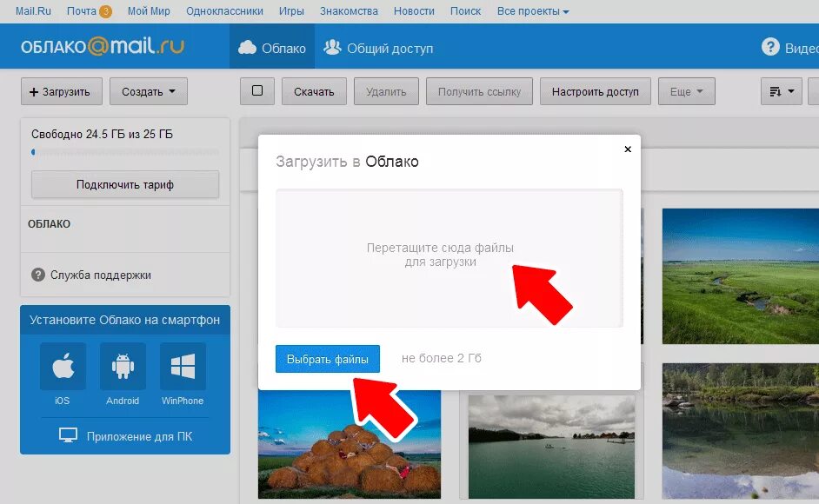Click the help question mark icon
Image resolution: width=819 pixels, height=504 pixels.
click(770, 47)
